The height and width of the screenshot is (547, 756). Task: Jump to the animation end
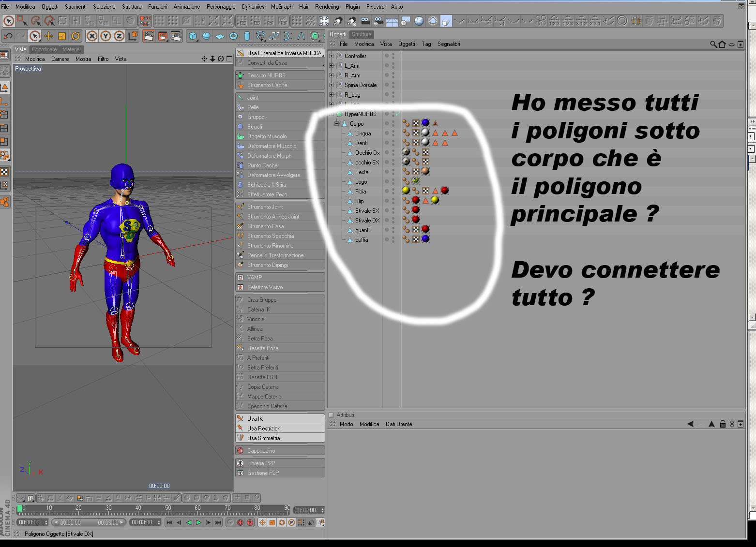(218, 522)
